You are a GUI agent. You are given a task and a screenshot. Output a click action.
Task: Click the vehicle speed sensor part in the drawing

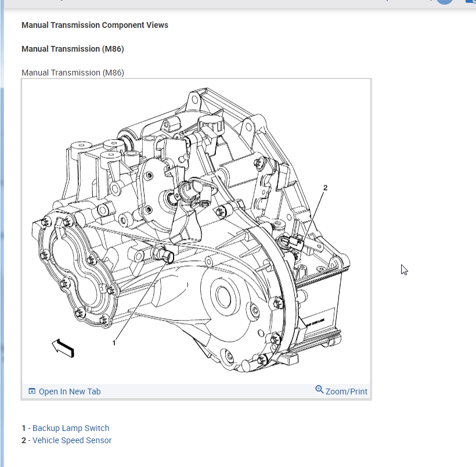point(292,243)
